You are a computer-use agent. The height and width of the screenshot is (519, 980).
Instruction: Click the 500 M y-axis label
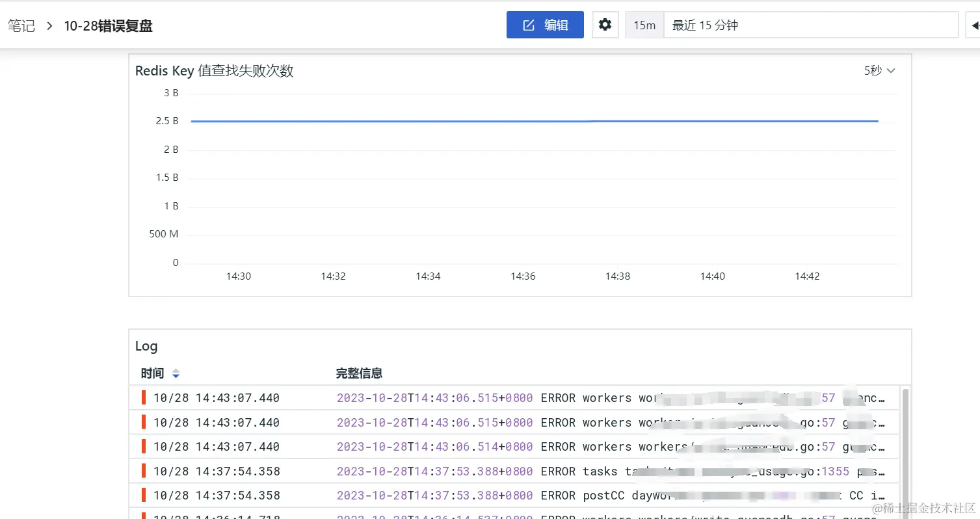163,234
